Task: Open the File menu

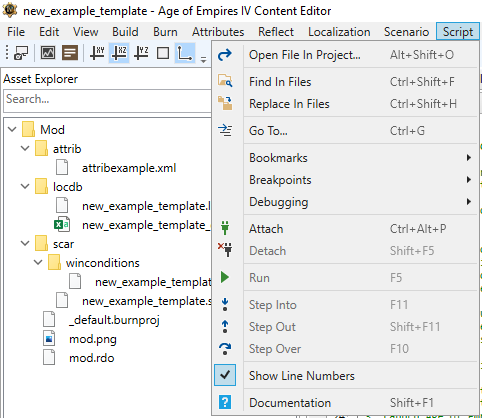Action: (x=16, y=32)
